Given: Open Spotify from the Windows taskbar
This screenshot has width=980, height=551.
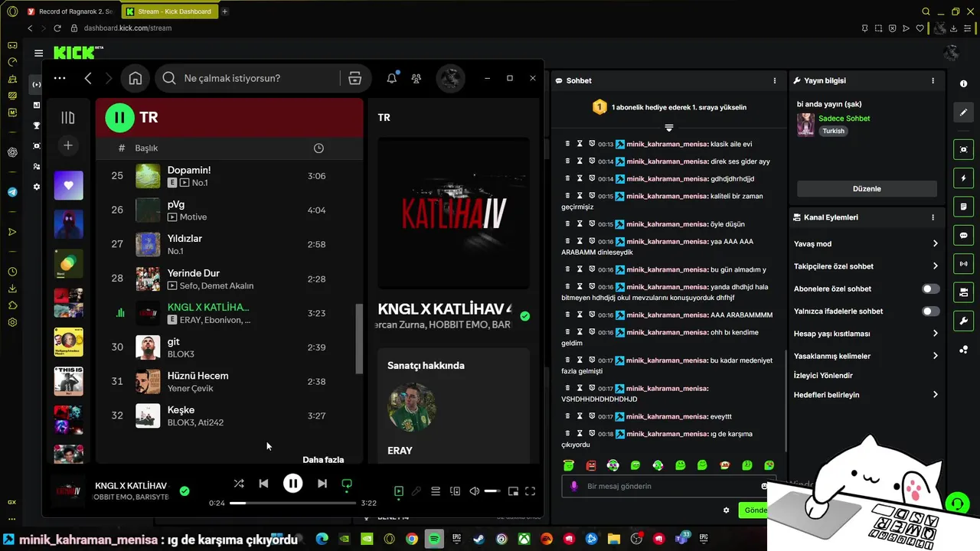Looking at the screenshot, I should [434, 539].
